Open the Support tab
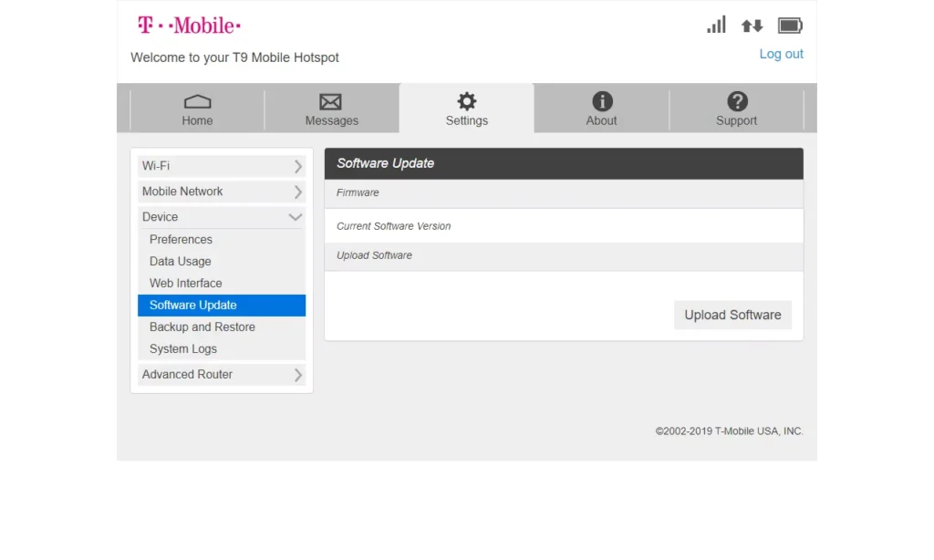 tap(736, 108)
